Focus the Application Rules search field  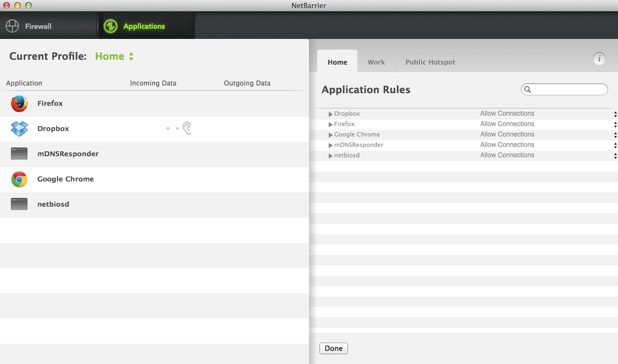(x=564, y=89)
